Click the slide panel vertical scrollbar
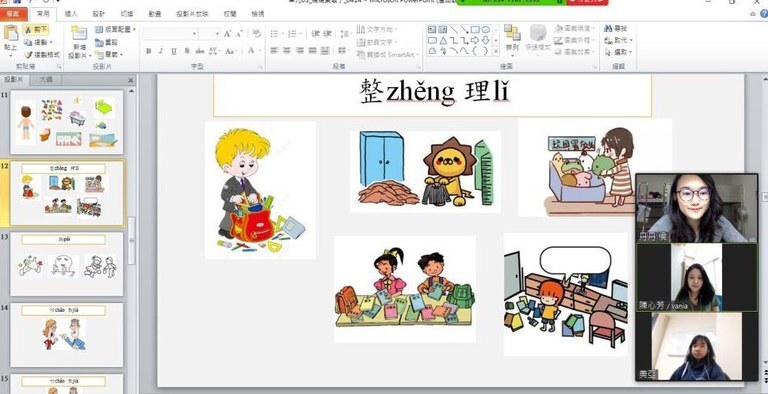The width and height of the screenshot is (768, 394). click(131, 240)
